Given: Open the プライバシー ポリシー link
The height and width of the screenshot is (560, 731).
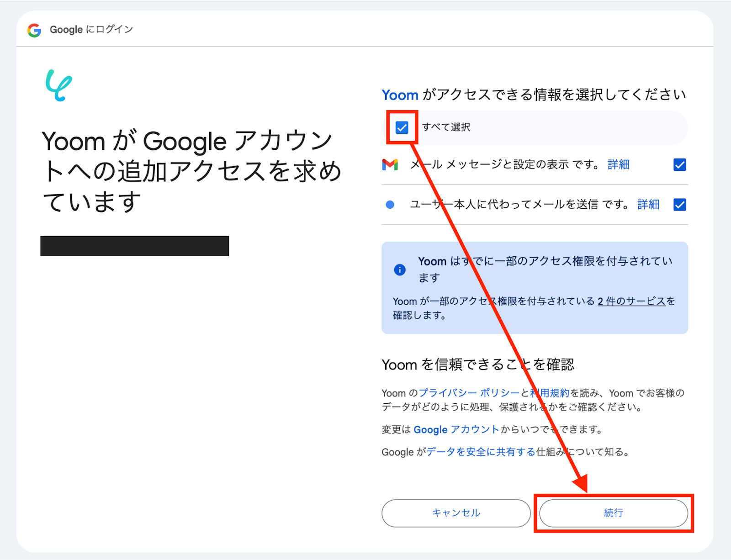Looking at the screenshot, I should [x=469, y=393].
